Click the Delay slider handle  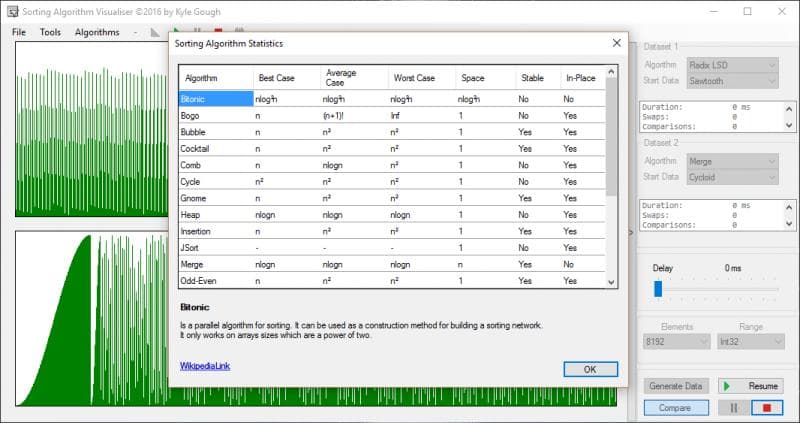click(658, 288)
